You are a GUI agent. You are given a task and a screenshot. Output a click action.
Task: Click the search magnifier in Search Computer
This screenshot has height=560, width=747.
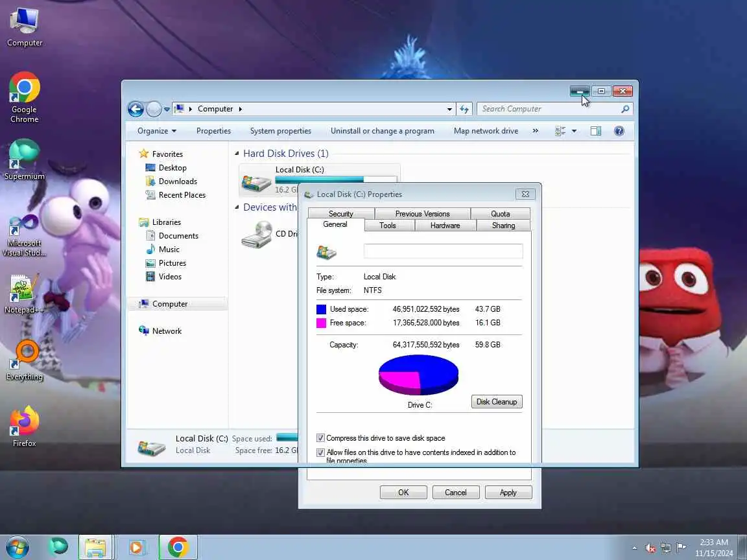tap(625, 109)
